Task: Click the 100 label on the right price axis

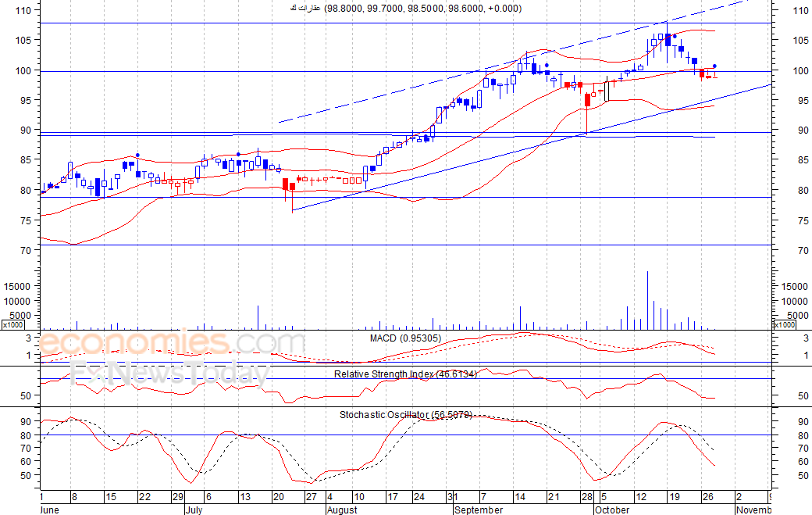Action: click(800, 71)
